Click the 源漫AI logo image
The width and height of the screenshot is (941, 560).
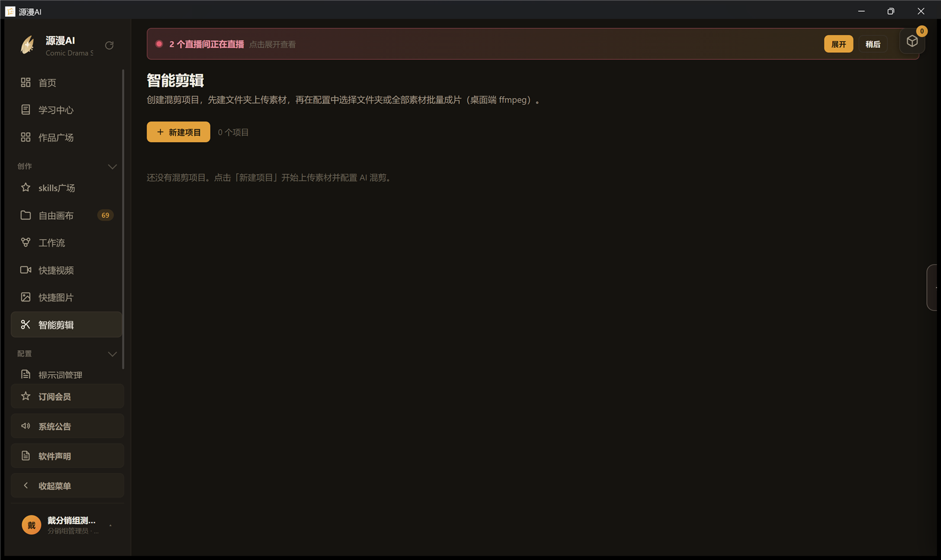point(28,45)
